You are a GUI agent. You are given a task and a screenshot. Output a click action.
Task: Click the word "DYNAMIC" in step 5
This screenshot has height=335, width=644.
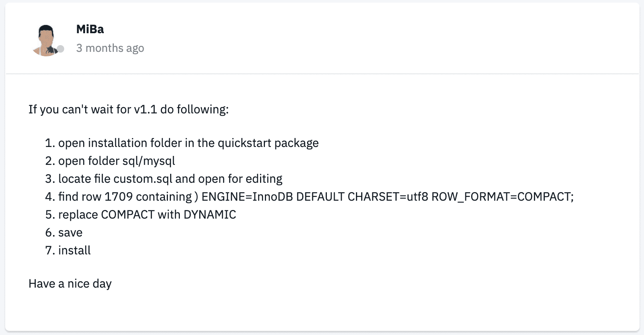point(210,215)
